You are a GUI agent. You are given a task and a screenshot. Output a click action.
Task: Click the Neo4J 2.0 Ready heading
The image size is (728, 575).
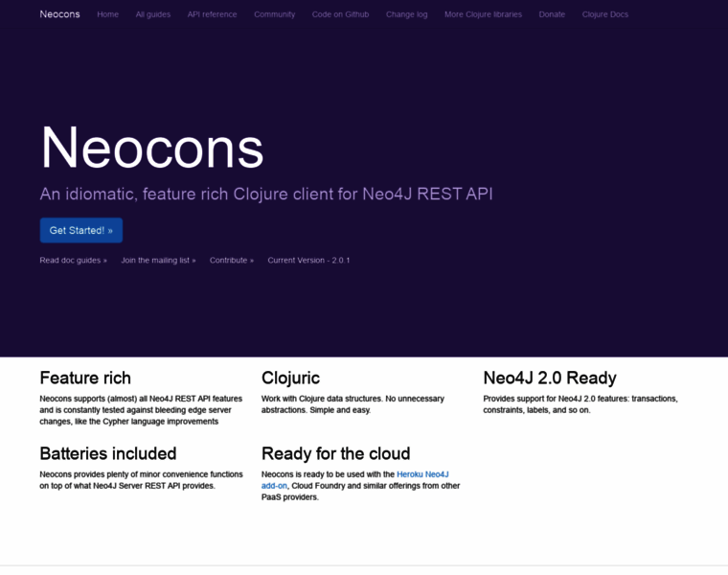pos(550,379)
